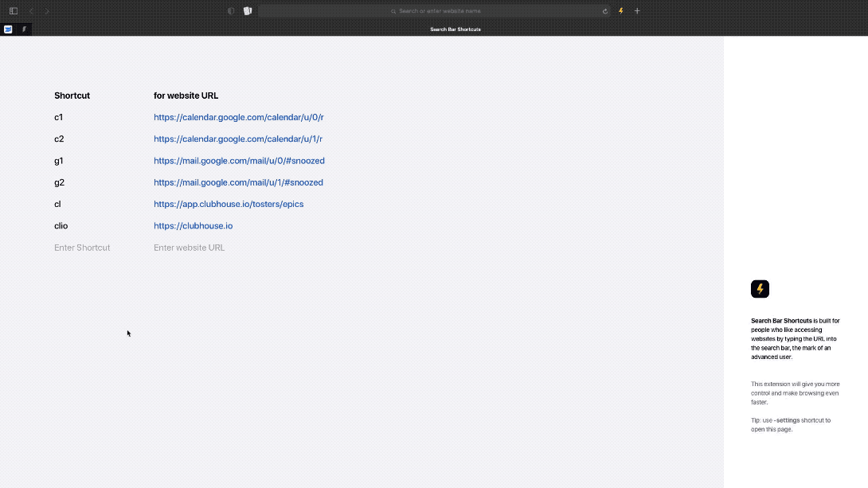Toggle the Safari sidebar button

pyautogui.click(x=14, y=11)
